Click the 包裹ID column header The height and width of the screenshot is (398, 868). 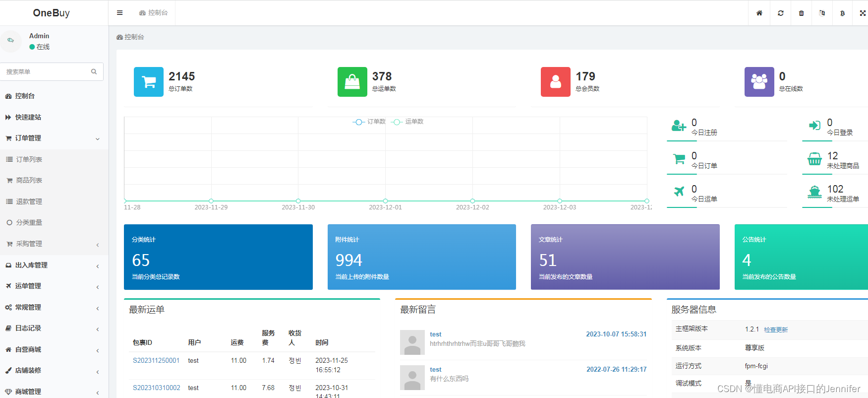(x=142, y=343)
